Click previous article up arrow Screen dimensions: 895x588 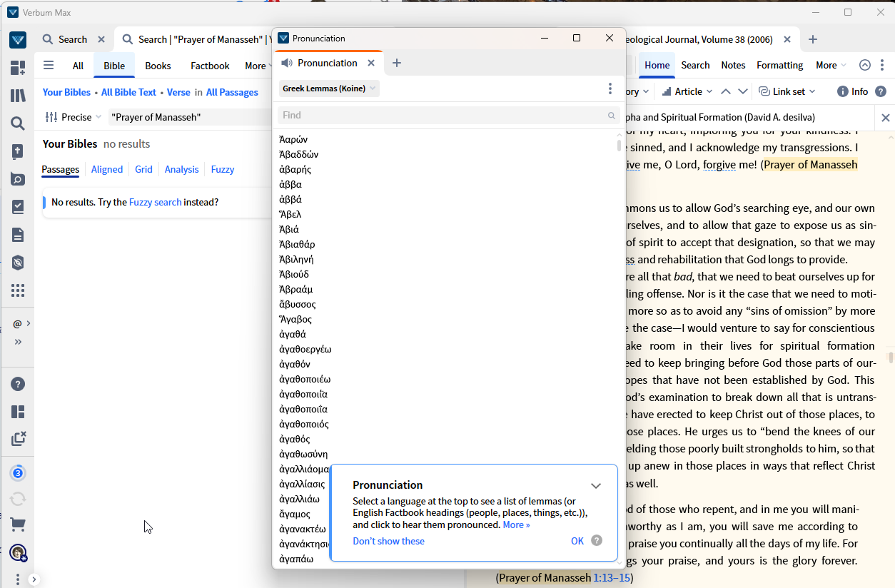point(726,91)
